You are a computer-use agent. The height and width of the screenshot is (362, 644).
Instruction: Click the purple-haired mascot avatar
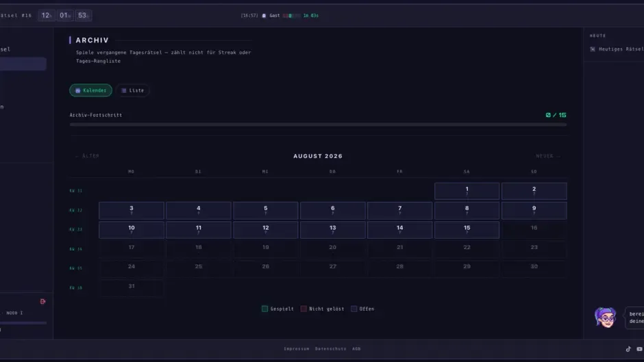click(606, 318)
